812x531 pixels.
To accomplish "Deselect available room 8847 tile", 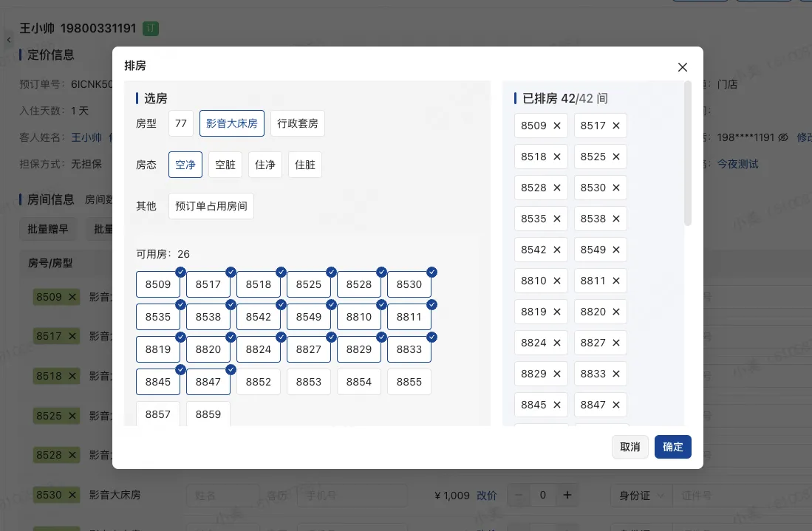I will tap(208, 382).
